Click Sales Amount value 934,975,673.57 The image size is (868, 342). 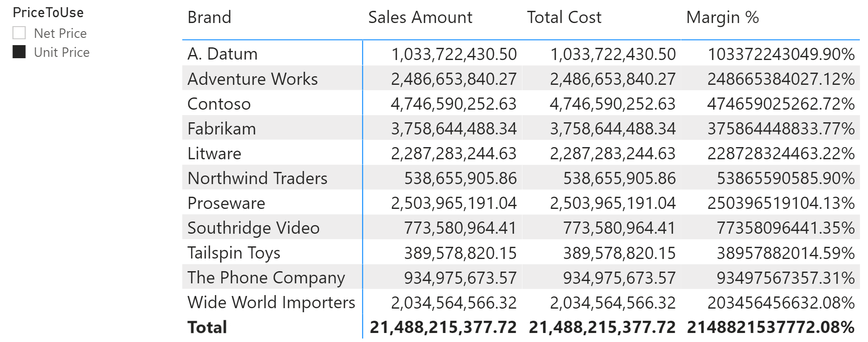(460, 277)
